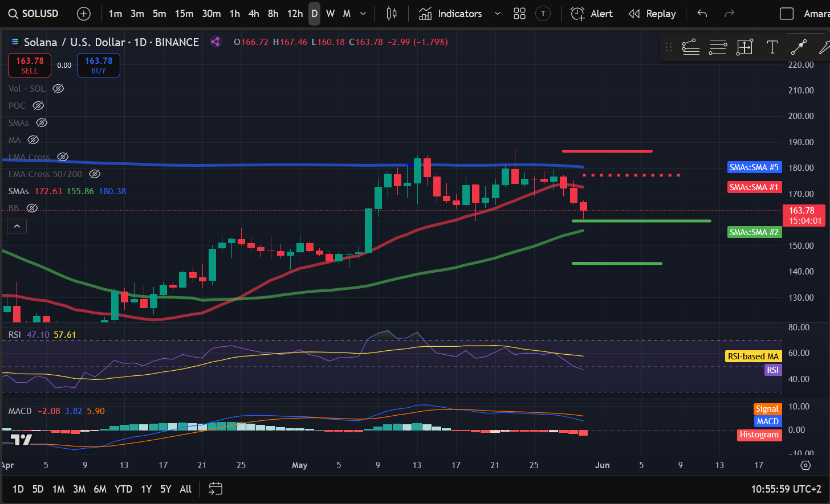Select the horizontal line drawing tool
The width and height of the screenshot is (830, 504).
(x=718, y=47)
